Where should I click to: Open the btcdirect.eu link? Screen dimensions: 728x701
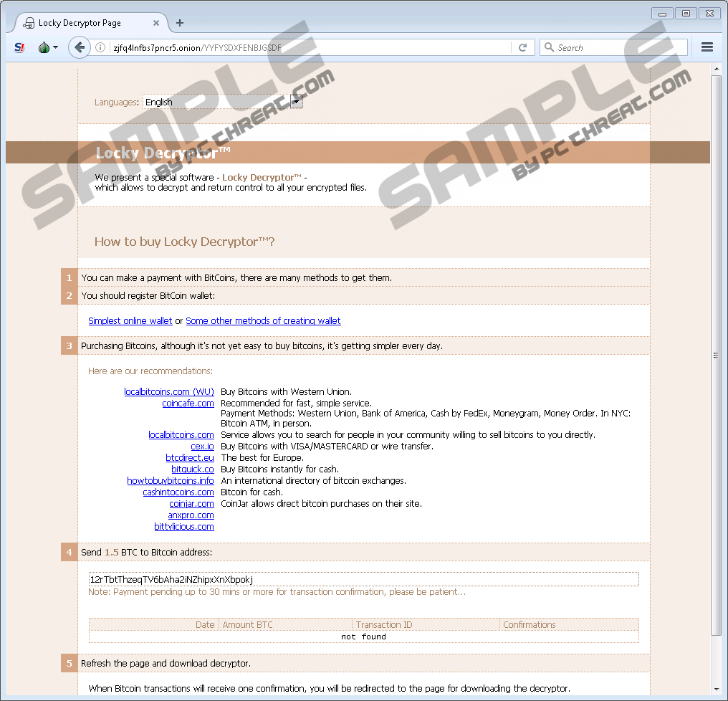pos(190,458)
